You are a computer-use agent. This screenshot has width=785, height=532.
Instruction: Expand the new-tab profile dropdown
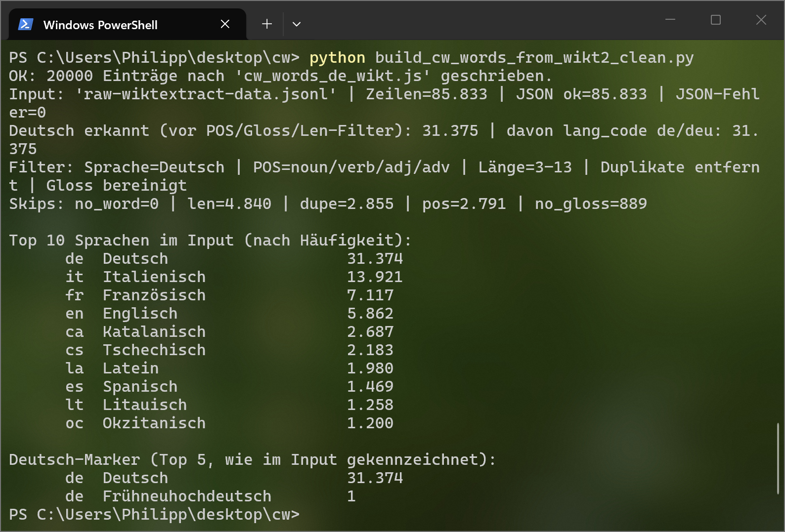click(x=297, y=24)
